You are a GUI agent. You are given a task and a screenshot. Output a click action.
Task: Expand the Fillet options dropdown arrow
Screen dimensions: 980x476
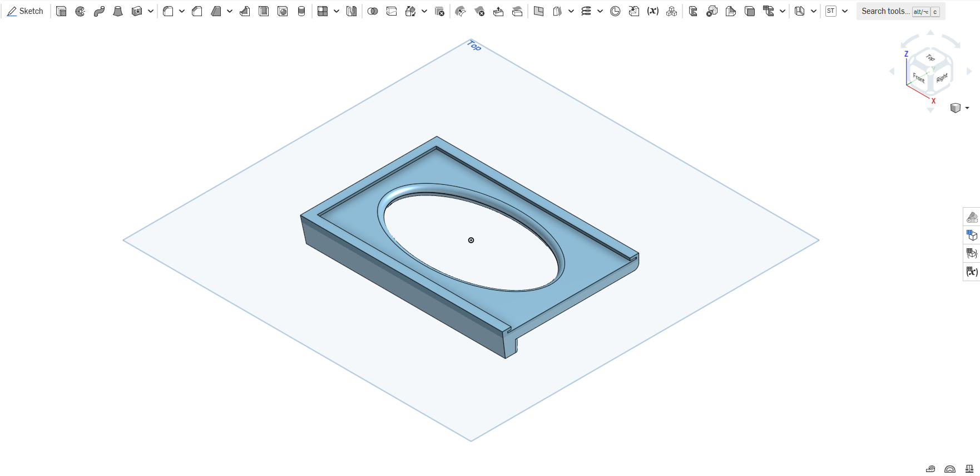pos(182,11)
